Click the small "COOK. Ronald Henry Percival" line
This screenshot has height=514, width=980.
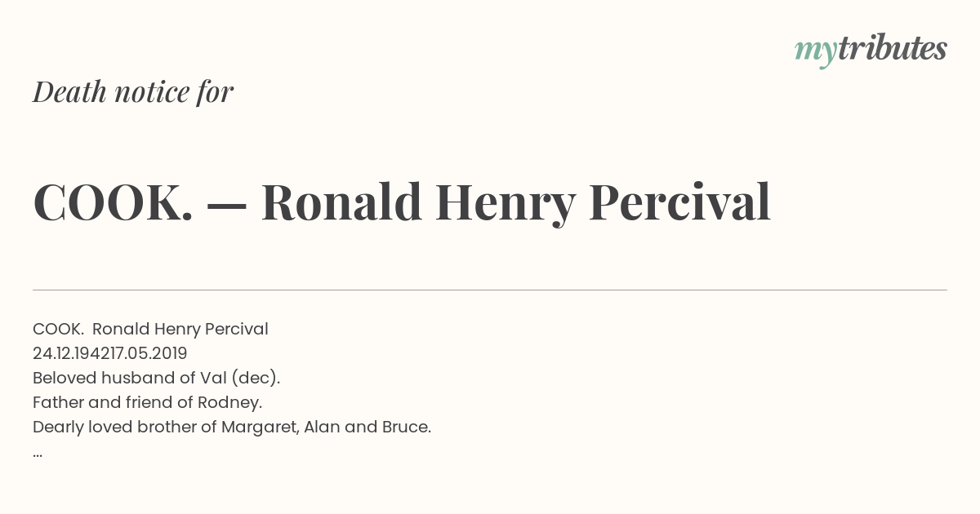click(150, 329)
